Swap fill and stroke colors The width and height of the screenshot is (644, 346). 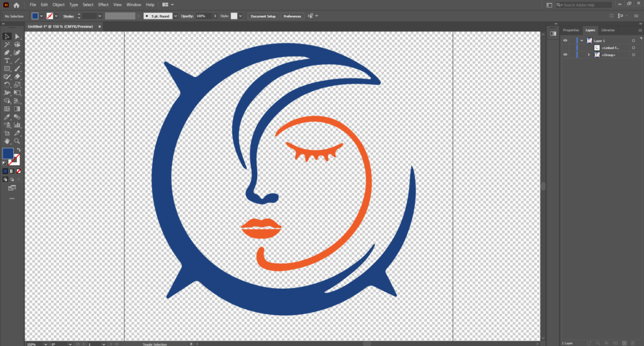click(x=18, y=150)
